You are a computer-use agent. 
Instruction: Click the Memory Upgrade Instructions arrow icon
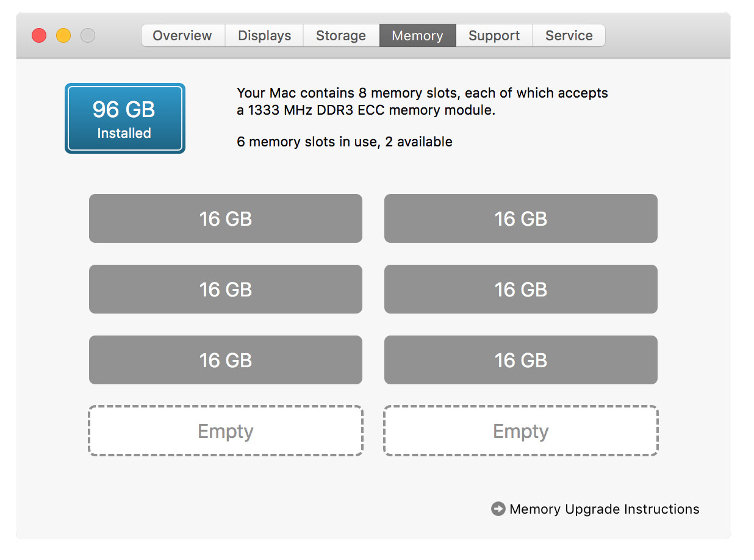click(x=498, y=509)
